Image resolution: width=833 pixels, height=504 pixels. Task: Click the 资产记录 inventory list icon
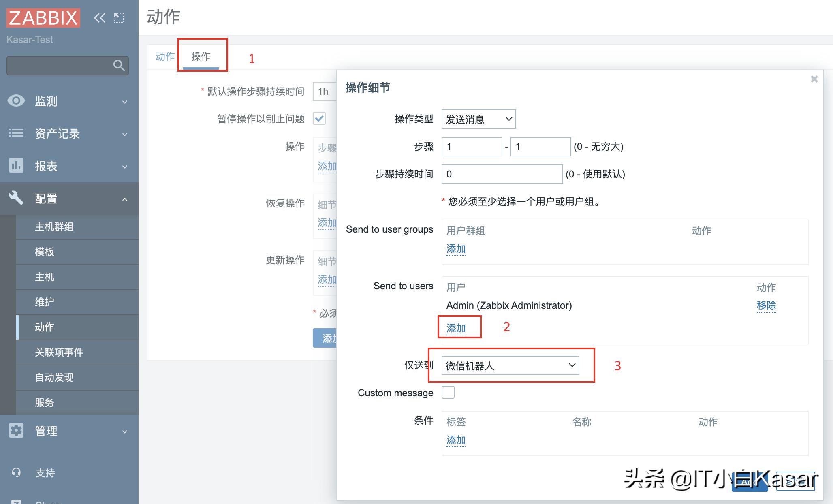click(x=16, y=134)
